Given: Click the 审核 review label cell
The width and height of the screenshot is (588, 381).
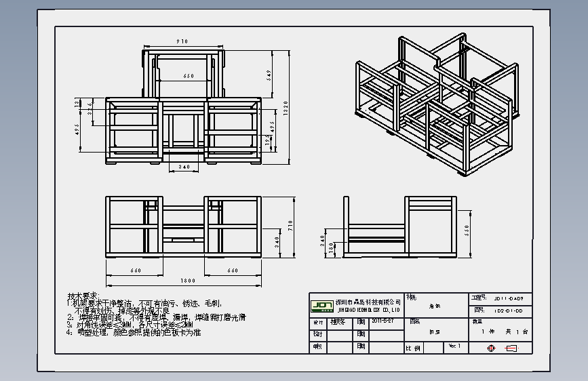Looking at the screenshot, I should coord(317,346).
